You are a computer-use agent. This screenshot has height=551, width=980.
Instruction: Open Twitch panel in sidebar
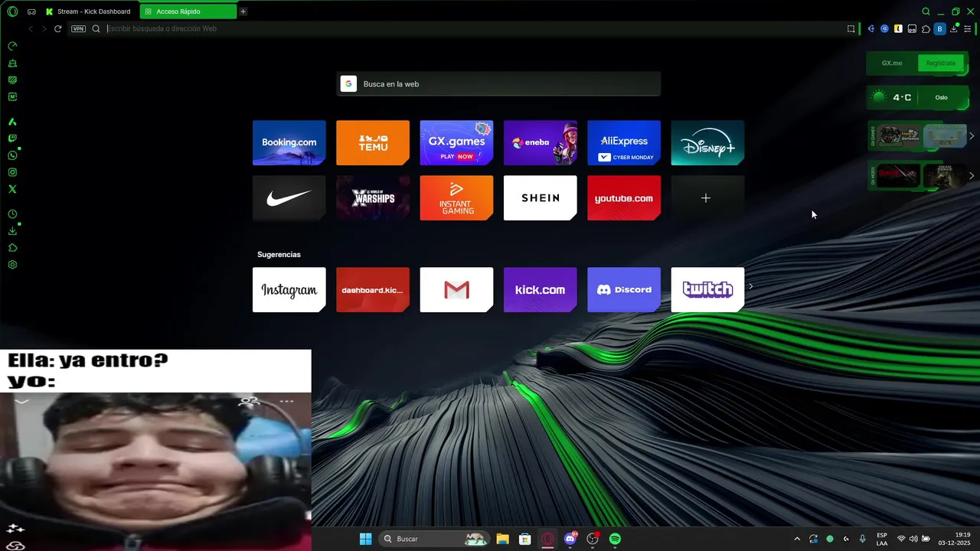coord(12,139)
